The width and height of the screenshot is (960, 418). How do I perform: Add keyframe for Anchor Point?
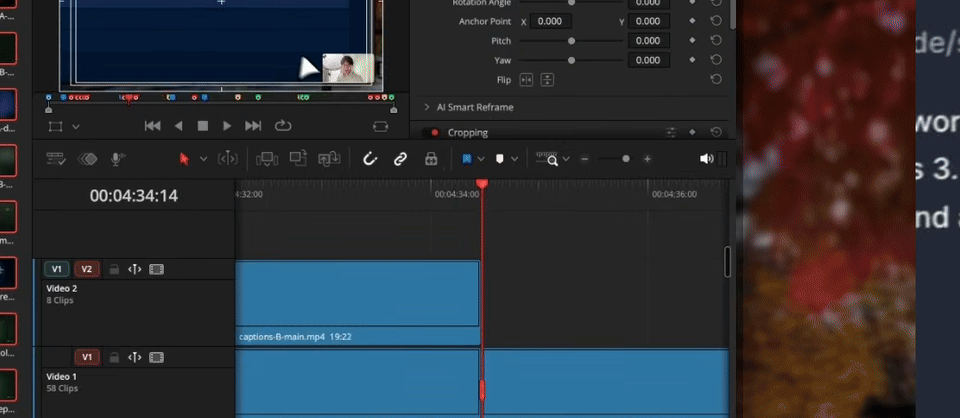[x=692, y=21]
